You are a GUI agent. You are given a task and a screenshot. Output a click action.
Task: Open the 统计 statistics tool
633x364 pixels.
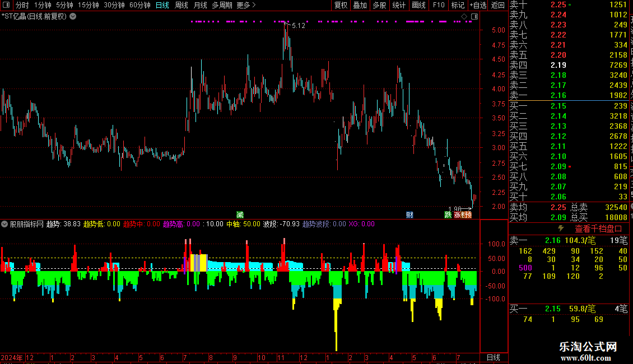(399, 5)
